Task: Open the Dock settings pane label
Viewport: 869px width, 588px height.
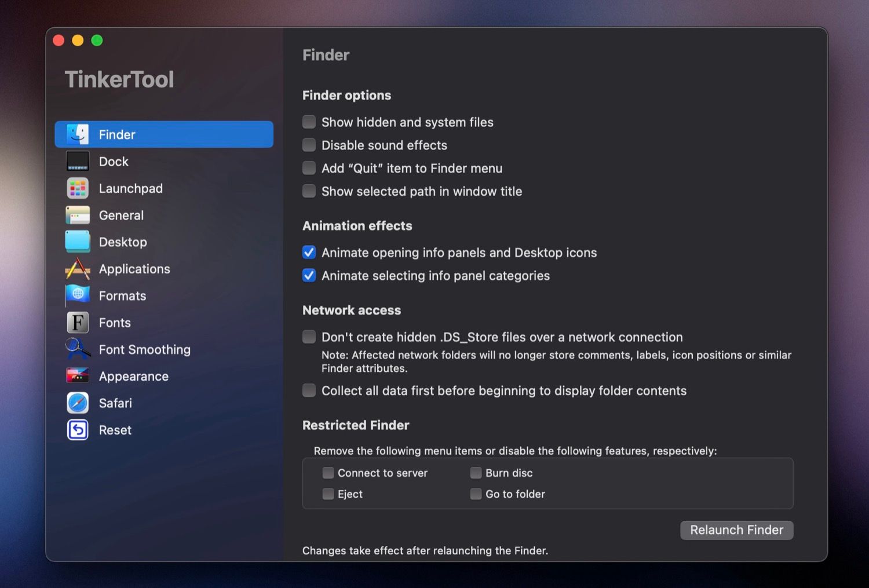Action: [114, 162]
